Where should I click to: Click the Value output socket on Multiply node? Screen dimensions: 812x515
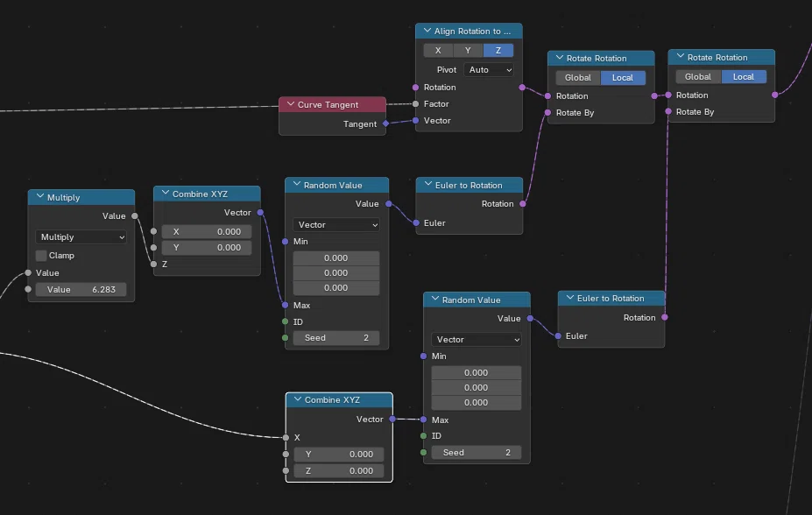pos(135,215)
